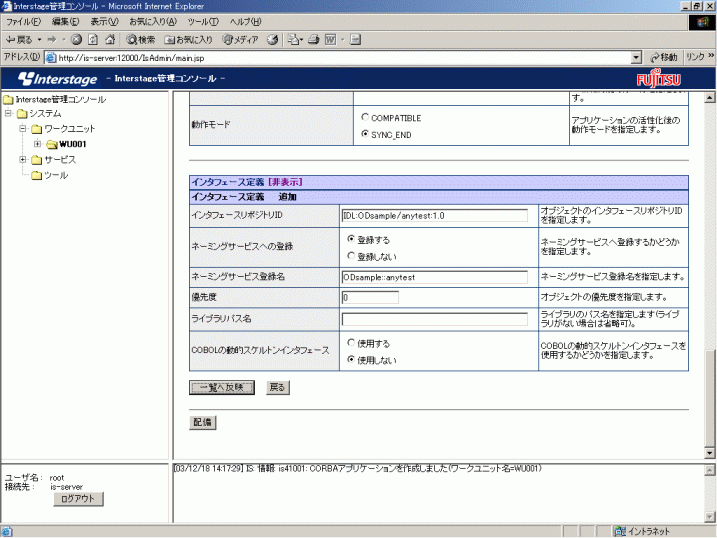The image size is (717, 538).
Task: Click the Fujitsu logo in the banner
Action: [x=658, y=79]
